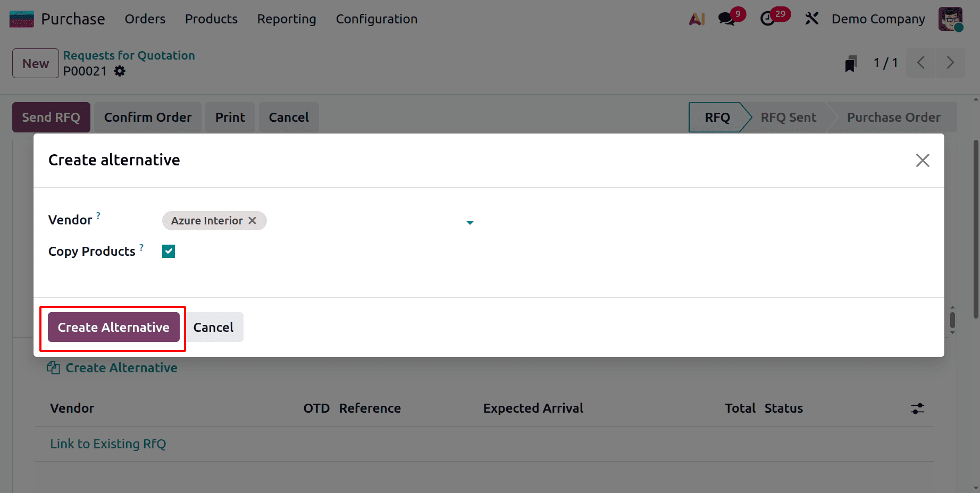Image resolution: width=980 pixels, height=493 pixels.
Task: Open the Vendor field dropdown arrow
Action: pyautogui.click(x=470, y=222)
